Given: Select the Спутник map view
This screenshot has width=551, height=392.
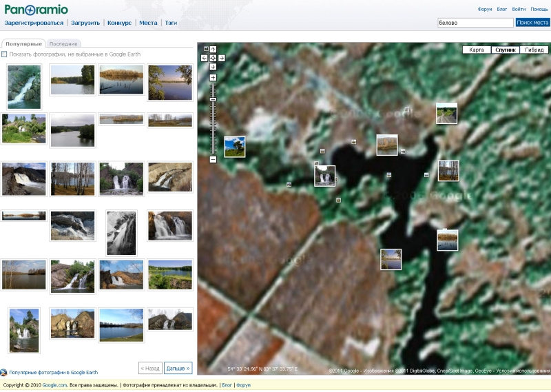Looking at the screenshot, I should pyautogui.click(x=505, y=50).
